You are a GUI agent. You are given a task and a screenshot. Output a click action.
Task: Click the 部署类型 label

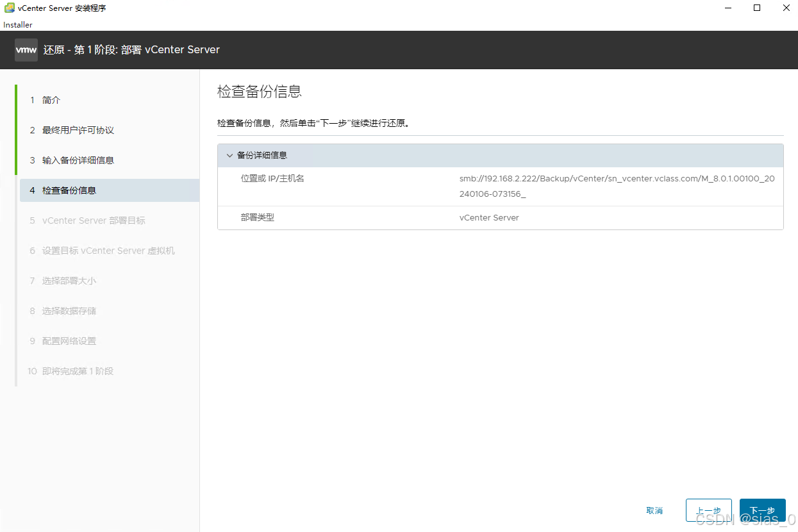point(258,217)
